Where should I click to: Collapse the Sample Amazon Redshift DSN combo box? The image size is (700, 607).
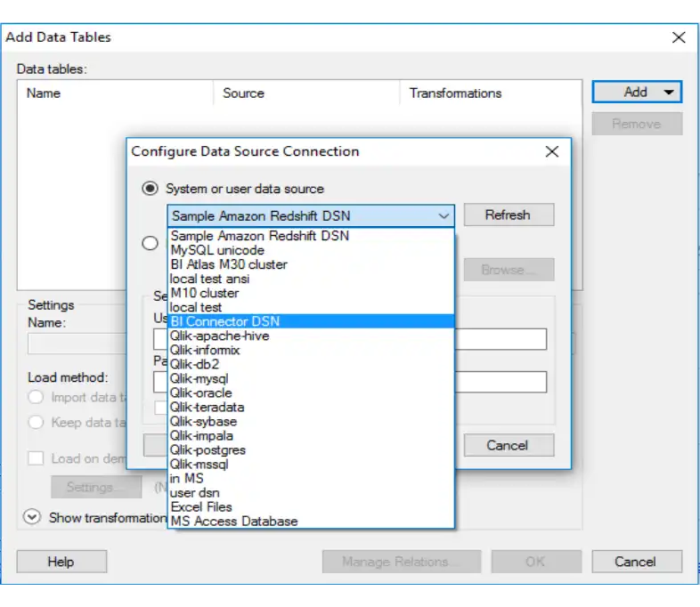click(x=443, y=215)
